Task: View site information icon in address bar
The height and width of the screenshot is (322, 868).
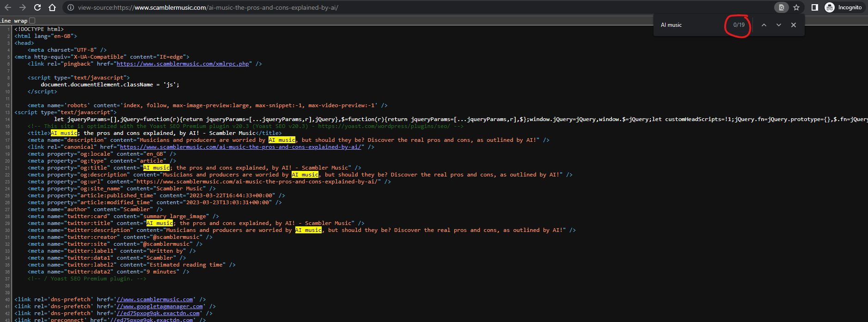Action: pos(71,7)
